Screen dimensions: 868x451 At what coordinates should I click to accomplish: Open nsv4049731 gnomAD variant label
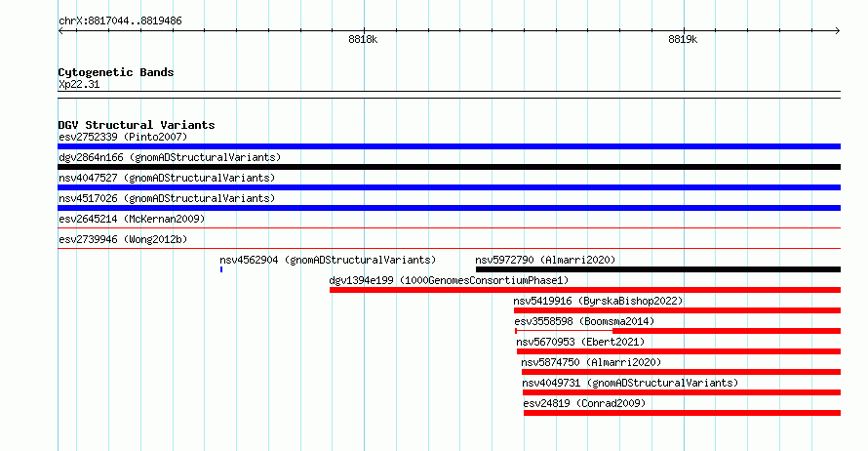630,383
